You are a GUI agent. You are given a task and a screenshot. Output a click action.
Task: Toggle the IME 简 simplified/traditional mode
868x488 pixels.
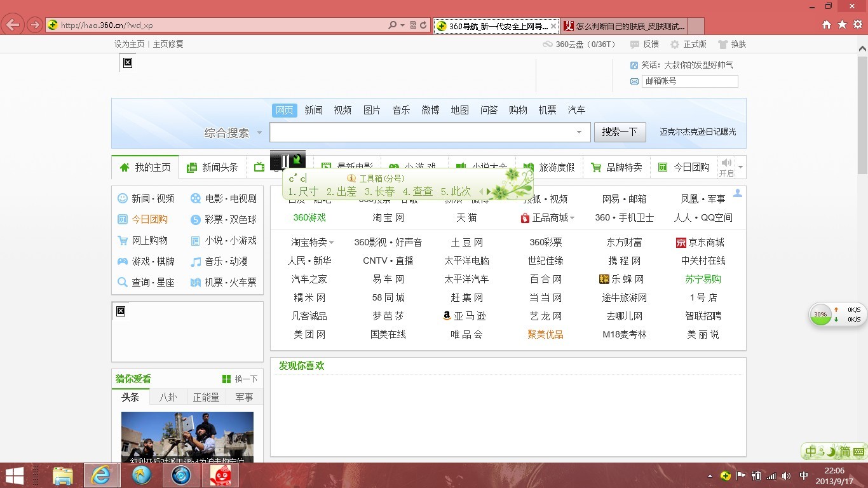click(x=844, y=452)
